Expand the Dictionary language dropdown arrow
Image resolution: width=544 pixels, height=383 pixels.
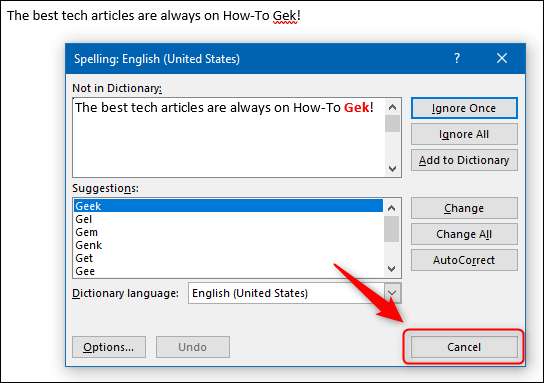(392, 293)
